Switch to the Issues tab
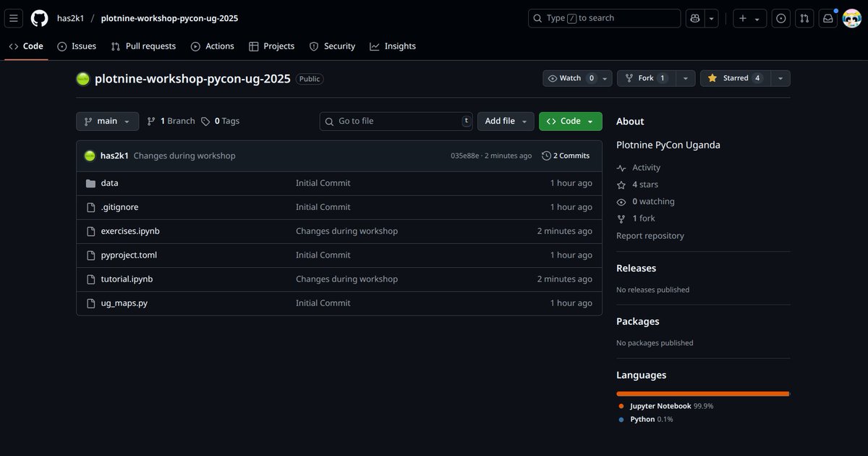 pyautogui.click(x=77, y=46)
